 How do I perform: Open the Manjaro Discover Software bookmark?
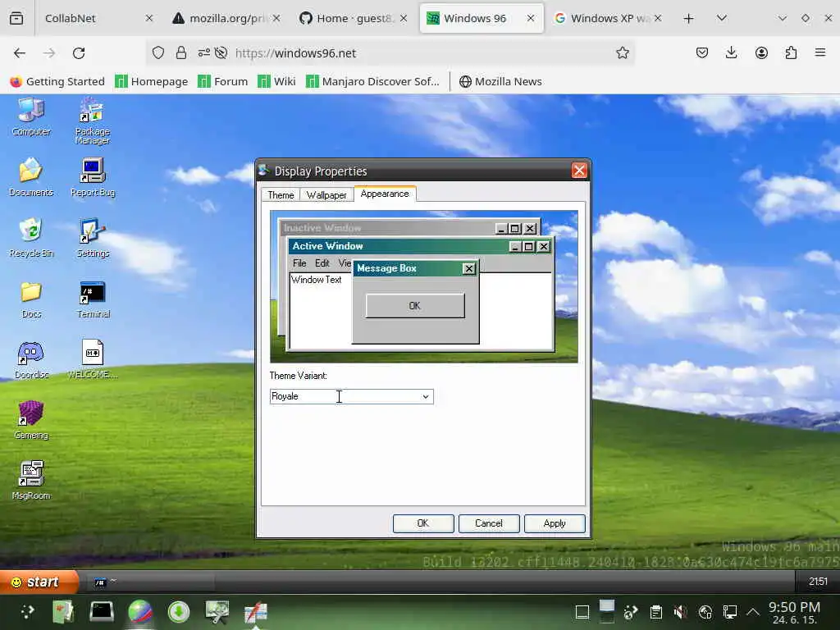(x=372, y=81)
